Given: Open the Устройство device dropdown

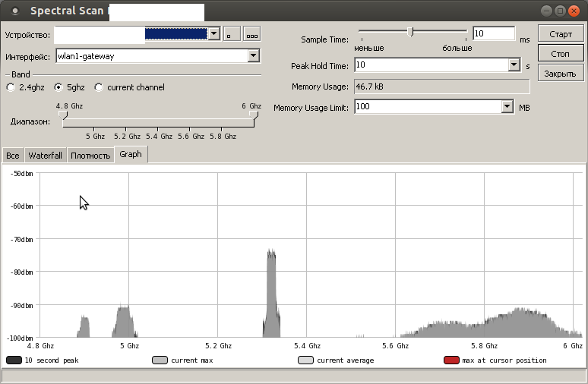Looking at the screenshot, I should click(213, 34).
